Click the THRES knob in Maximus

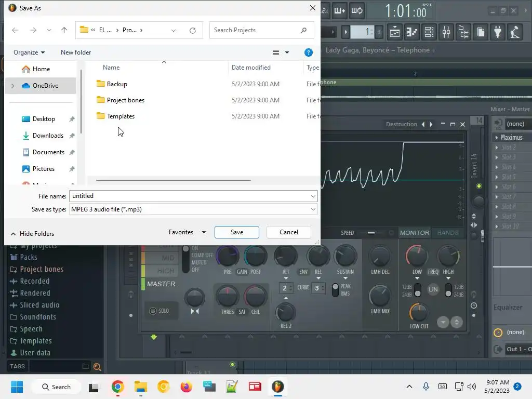pyautogui.click(x=227, y=296)
